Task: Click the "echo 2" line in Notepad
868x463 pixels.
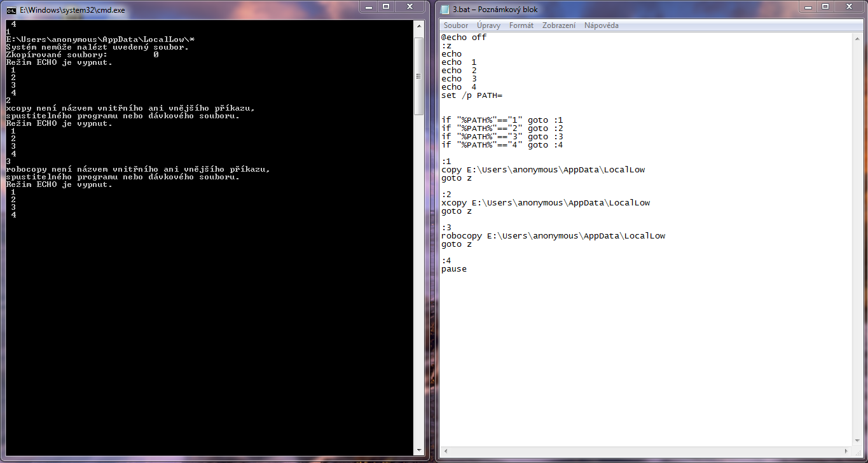Action: point(459,71)
